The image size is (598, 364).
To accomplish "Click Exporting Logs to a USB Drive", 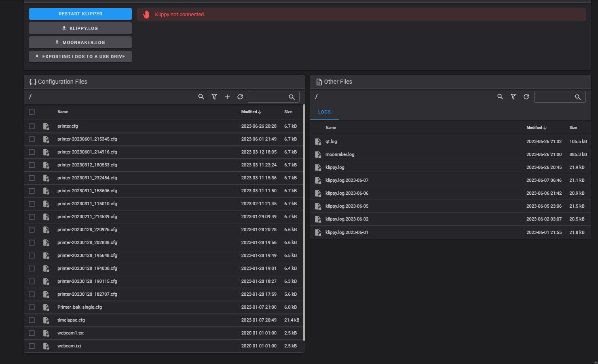I will click(80, 57).
